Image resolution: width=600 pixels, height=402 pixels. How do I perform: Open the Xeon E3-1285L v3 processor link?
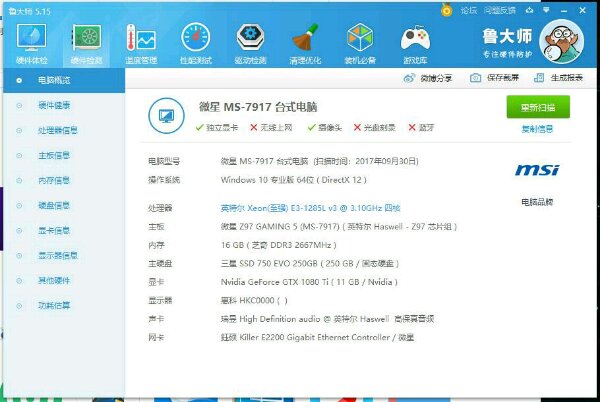310,208
